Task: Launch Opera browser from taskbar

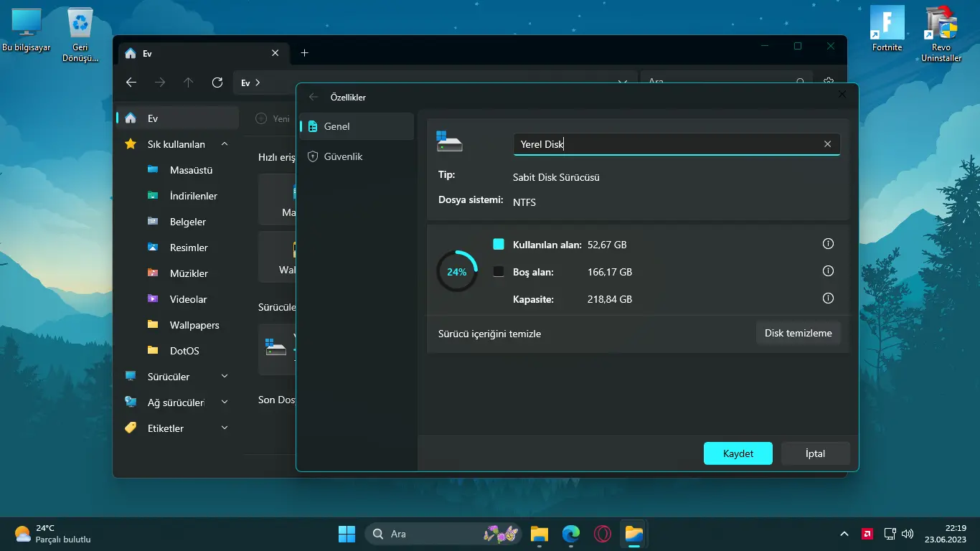Action: click(603, 534)
